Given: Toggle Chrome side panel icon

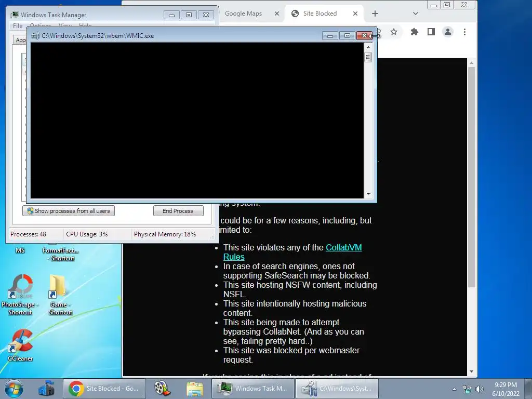Looking at the screenshot, I should click(x=431, y=32).
